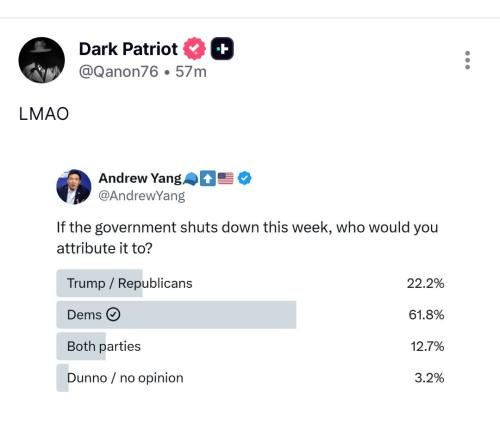Click the black plus badge icon
The image size is (500, 443).
222,49
